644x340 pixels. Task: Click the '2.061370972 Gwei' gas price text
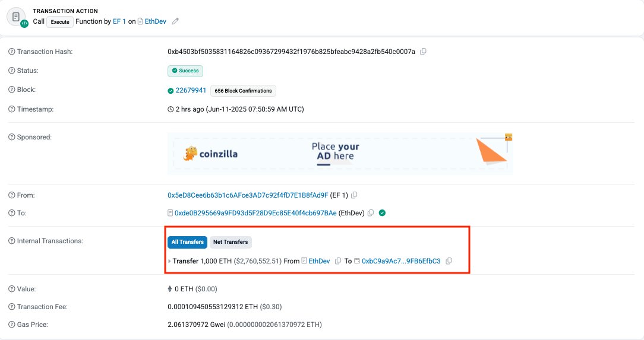coord(196,325)
